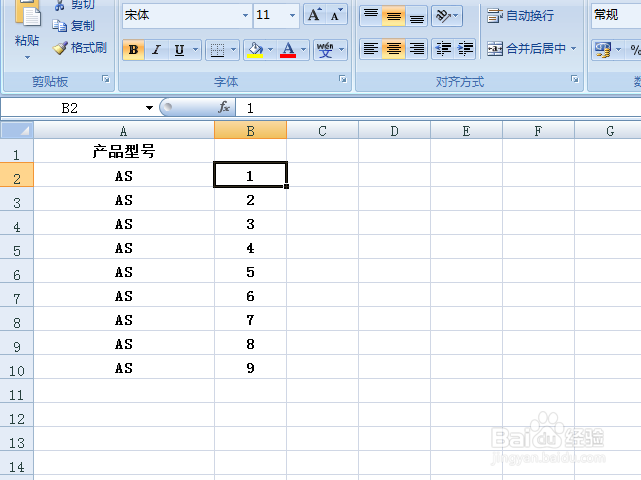Image resolution: width=641 pixels, height=480 pixels.
Task: Click the Copy (复制) button
Action: click(x=74, y=26)
